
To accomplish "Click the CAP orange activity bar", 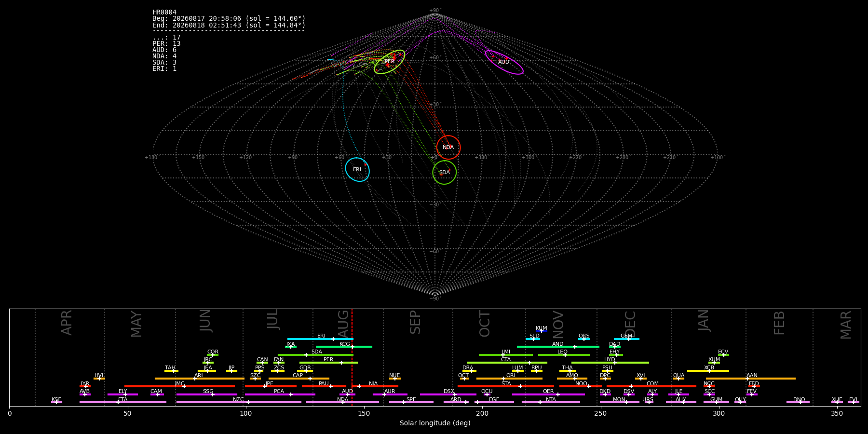I will pyautogui.click(x=299, y=379).
